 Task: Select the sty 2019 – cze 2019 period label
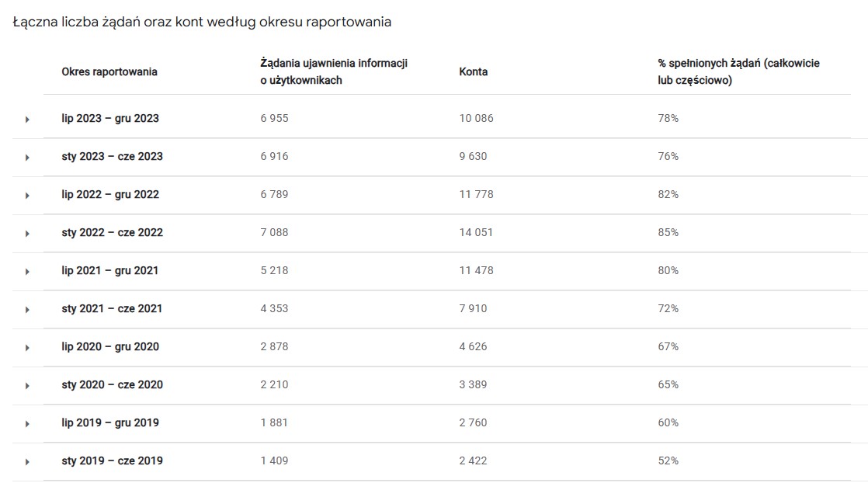click(113, 461)
